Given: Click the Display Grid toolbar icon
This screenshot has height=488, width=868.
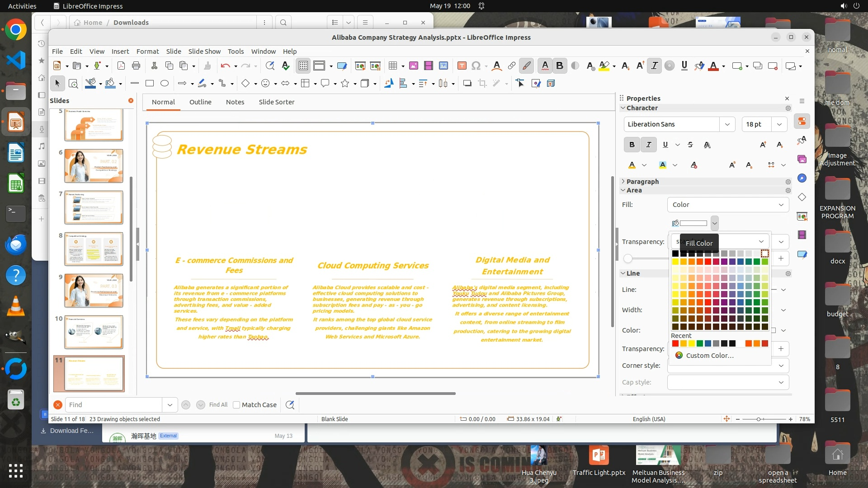Looking at the screenshot, I should tap(303, 66).
